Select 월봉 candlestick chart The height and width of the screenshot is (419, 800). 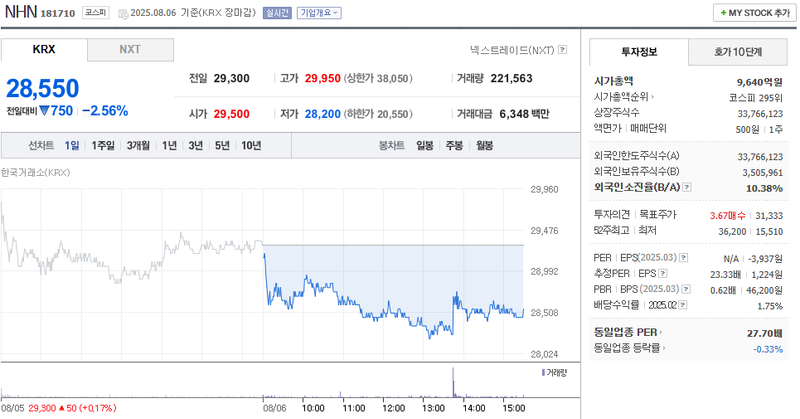(484, 146)
